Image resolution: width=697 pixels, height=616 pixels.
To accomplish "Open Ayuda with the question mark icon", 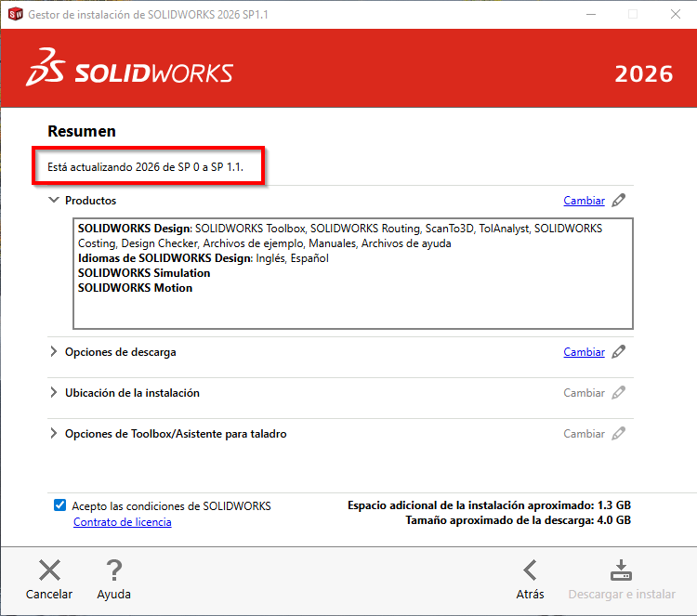I will (113, 570).
